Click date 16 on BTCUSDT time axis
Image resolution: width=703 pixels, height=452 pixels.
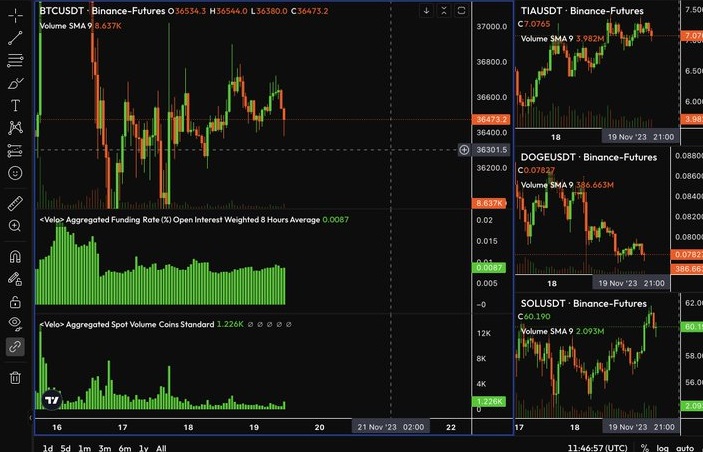[57, 427]
